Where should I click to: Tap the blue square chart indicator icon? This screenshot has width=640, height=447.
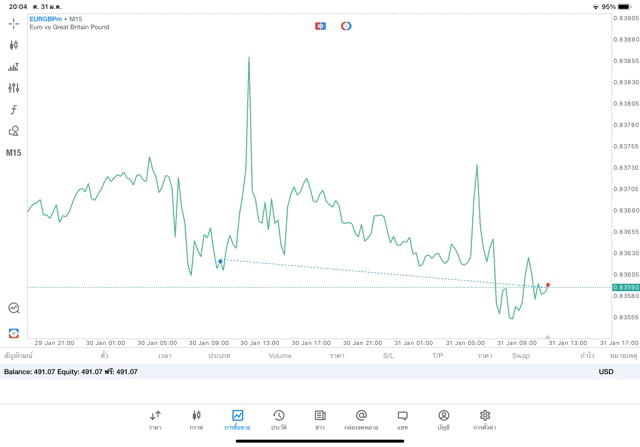point(320,26)
